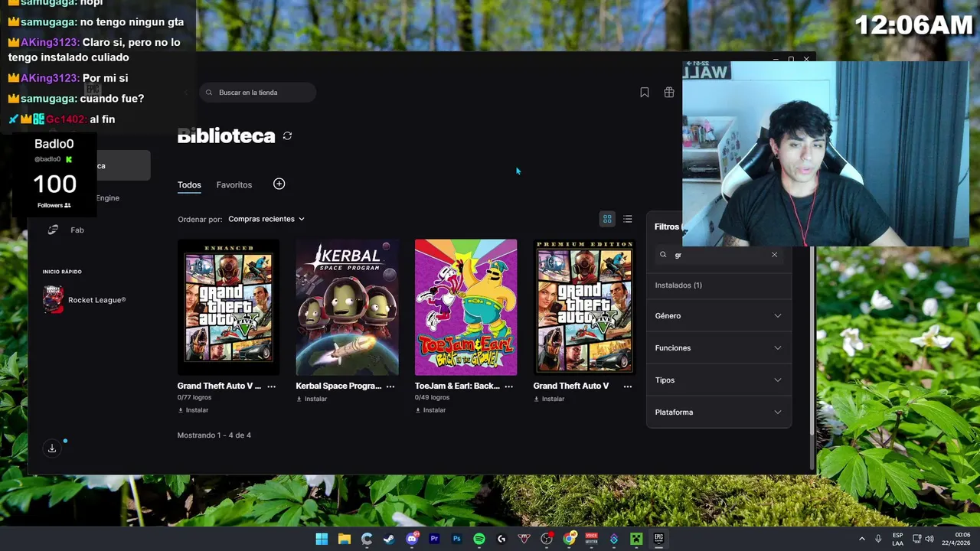Open Steam from the taskbar

click(389, 539)
